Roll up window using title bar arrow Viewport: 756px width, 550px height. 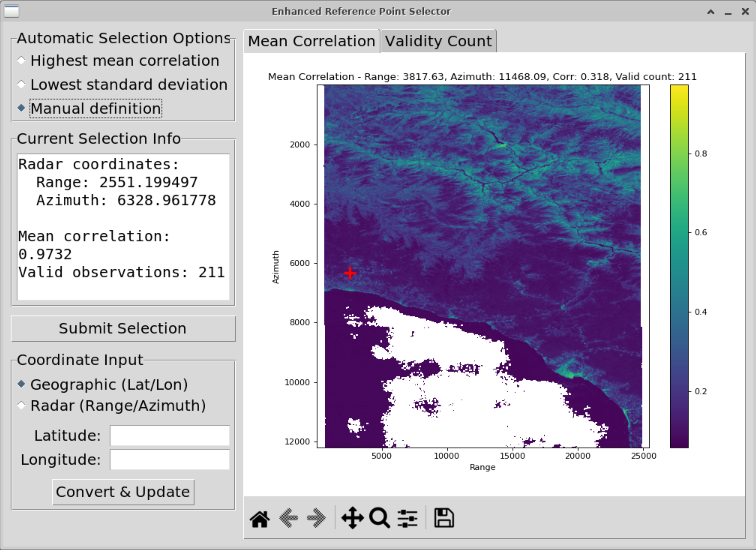(711, 12)
